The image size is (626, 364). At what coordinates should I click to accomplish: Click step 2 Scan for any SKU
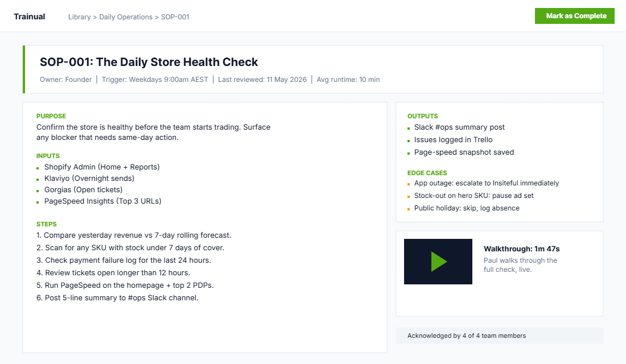[x=130, y=248]
